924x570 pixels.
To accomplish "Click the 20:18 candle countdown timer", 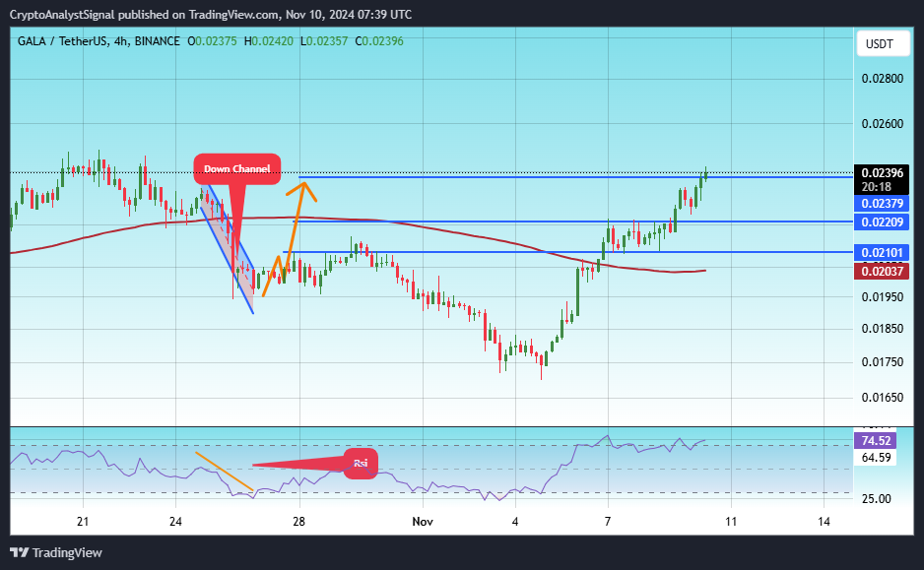I will point(877,187).
